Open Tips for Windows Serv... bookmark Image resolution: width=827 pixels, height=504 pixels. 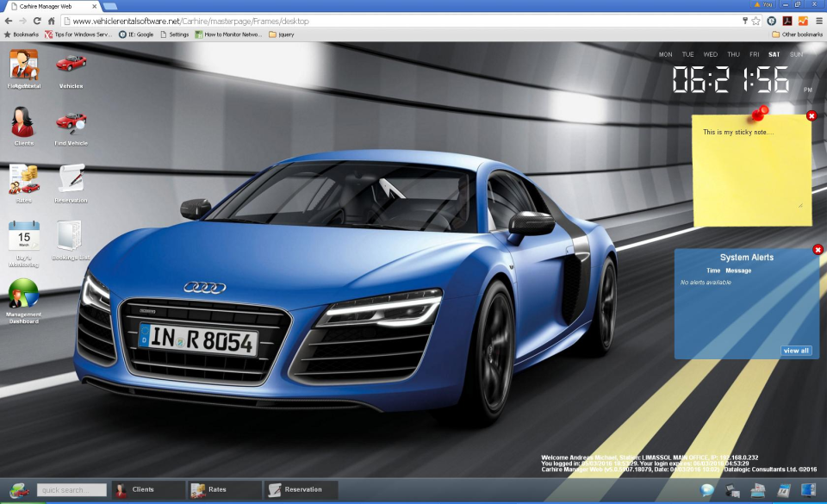(78, 34)
